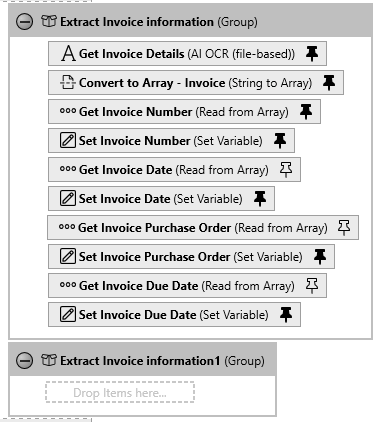Click the Read from Array icon on Get Invoice Number
The width and height of the screenshot is (384, 422).
68,111
